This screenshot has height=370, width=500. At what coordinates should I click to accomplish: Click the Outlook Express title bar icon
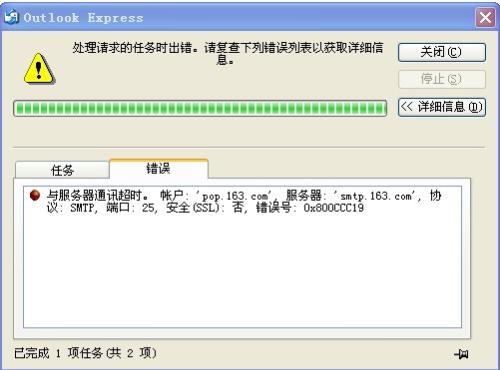[11, 17]
